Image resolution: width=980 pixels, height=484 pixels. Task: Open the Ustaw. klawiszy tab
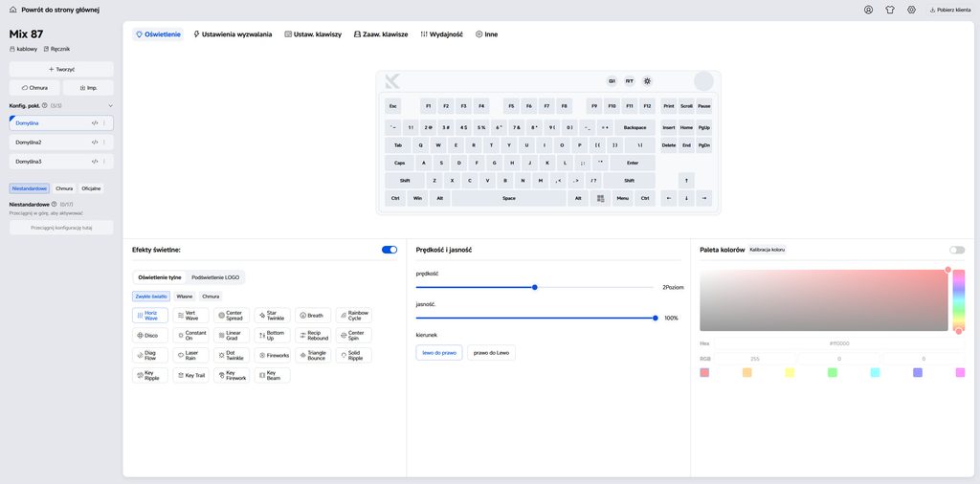pyautogui.click(x=313, y=34)
